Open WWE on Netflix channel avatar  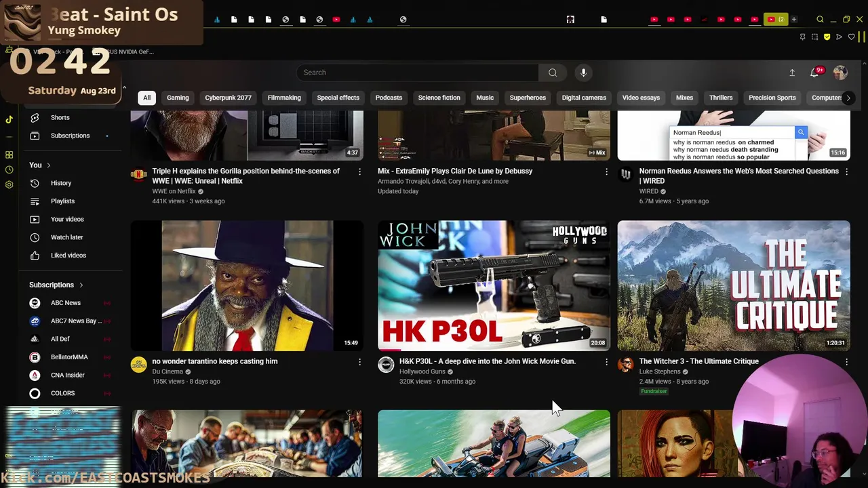[x=138, y=175]
